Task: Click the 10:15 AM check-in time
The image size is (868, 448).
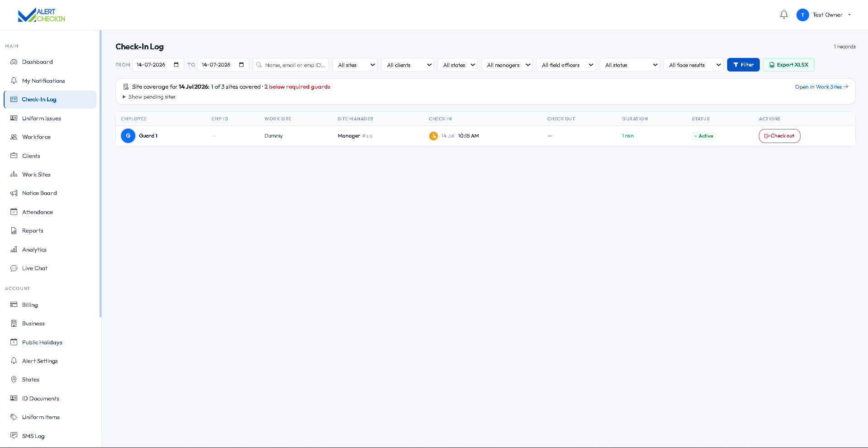Action: pos(468,136)
